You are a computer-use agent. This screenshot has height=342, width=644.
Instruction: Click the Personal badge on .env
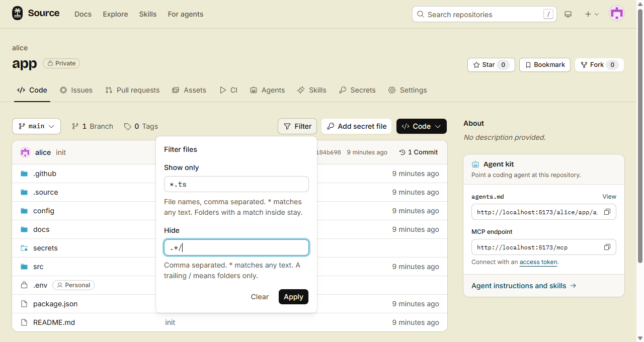click(73, 285)
